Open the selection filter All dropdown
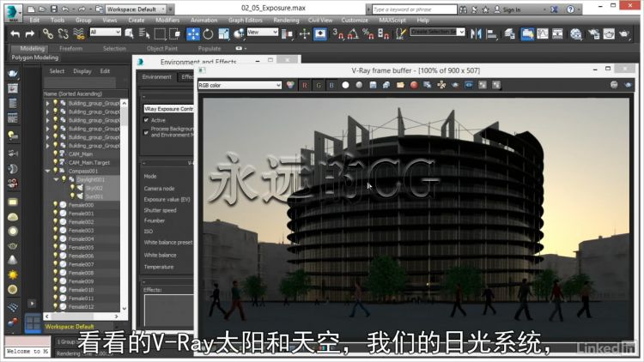The height and width of the screenshot is (362, 644). [105, 32]
